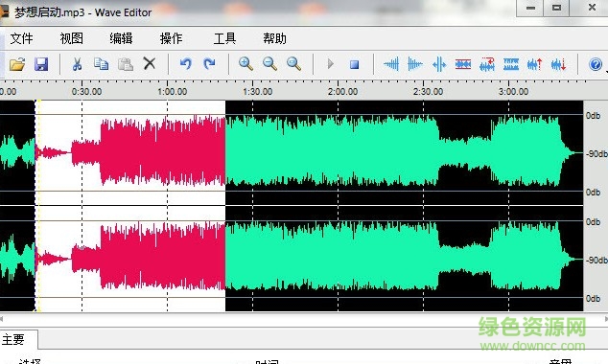Undo the last edit
This screenshot has height=364, width=608.
pos(186,63)
